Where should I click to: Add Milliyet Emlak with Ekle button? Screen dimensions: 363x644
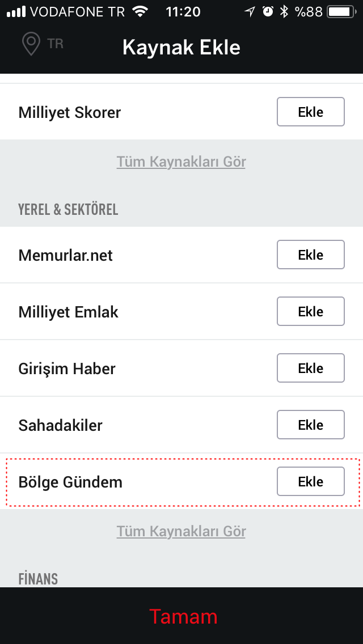click(310, 311)
